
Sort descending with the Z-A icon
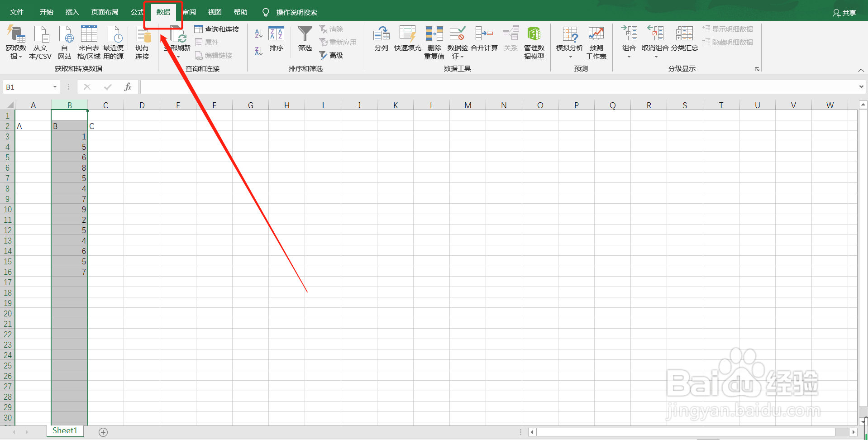pyautogui.click(x=259, y=51)
